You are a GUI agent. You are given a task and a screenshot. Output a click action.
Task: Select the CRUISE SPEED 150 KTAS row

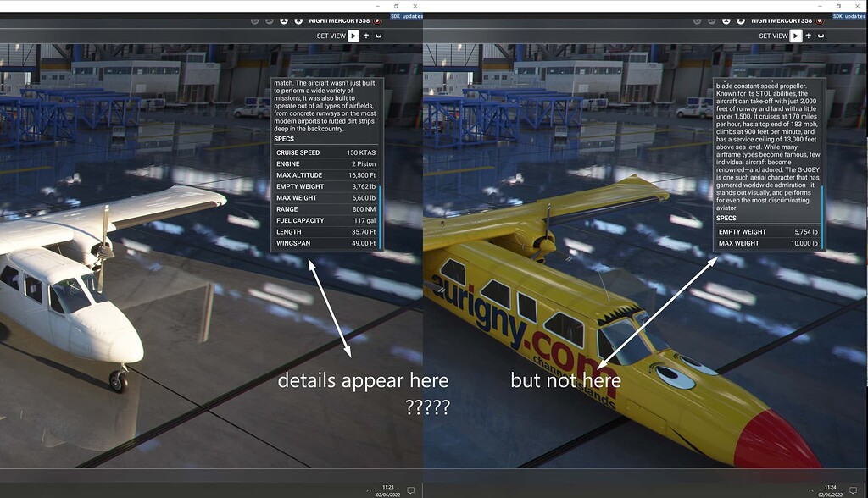pos(327,152)
